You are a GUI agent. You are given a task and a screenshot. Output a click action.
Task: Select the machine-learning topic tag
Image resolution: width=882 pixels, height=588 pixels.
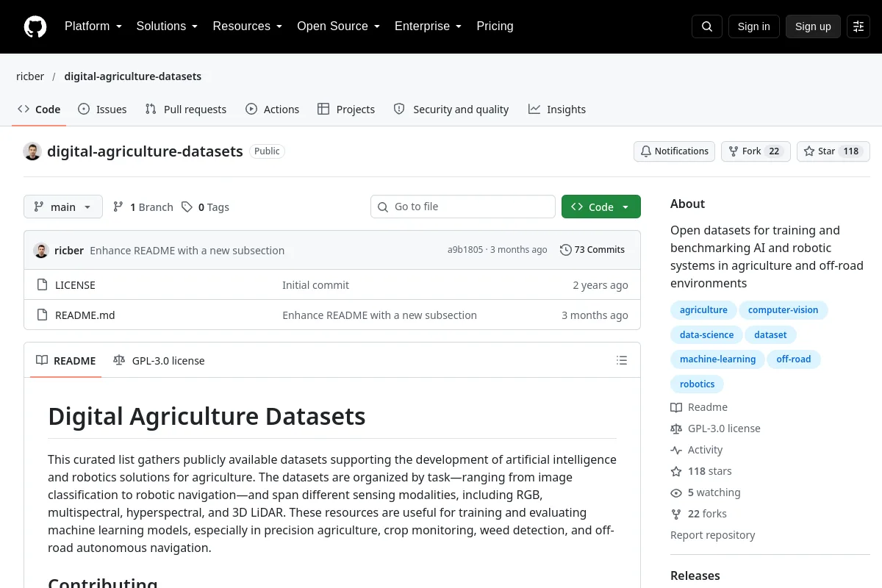pyautogui.click(x=718, y=359)
